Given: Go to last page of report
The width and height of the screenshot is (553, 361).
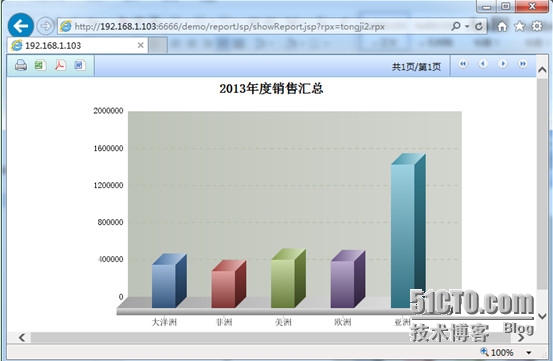Looking at the screenshot, I should click(522, 64).
